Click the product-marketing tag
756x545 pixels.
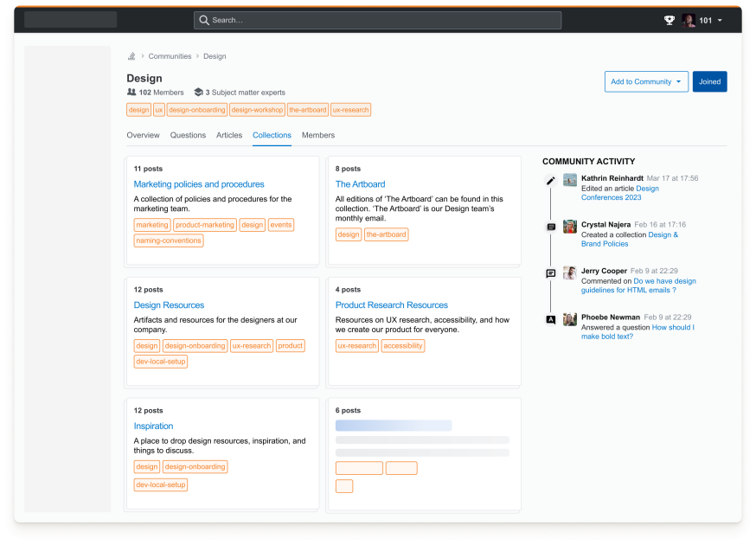coord(204,225)
